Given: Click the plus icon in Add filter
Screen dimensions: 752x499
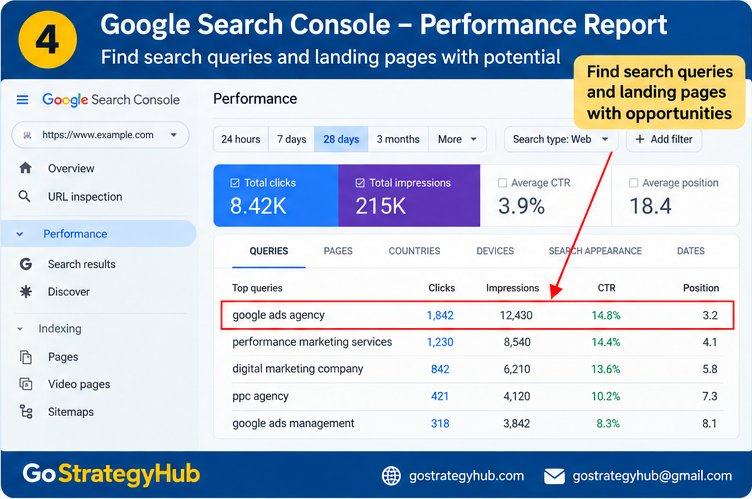Looking at the screenshot, I should tap(639, 139).
